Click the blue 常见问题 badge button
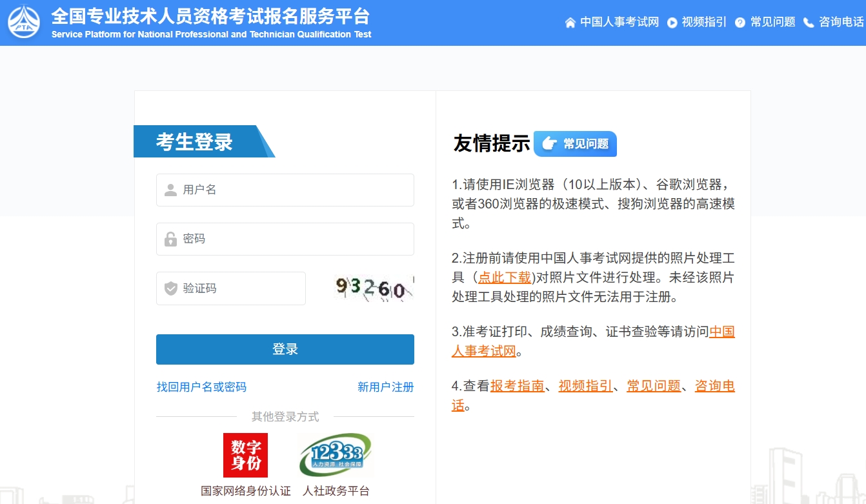The height and width of the screenshot is (504, 866). click(575, 144)
